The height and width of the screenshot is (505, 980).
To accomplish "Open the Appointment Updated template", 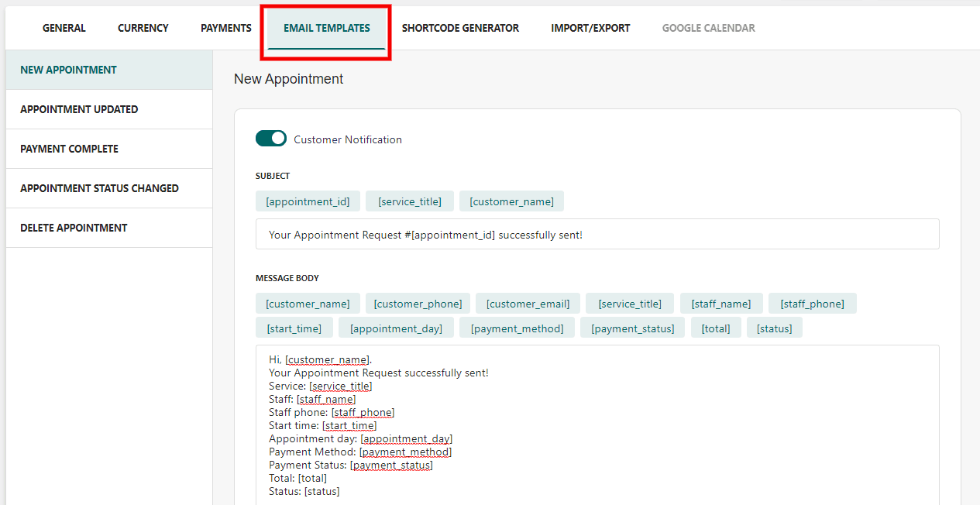I will click(109, 109).
